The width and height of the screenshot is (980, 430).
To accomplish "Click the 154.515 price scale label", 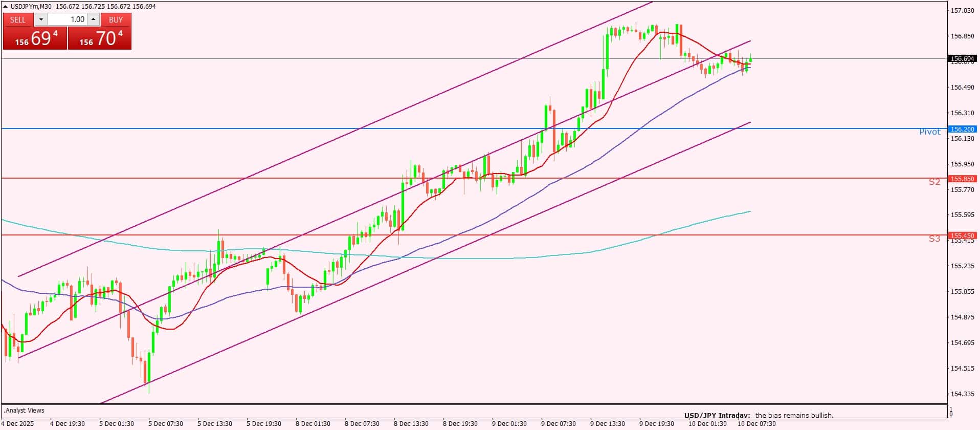I will [x=962, y=369].
